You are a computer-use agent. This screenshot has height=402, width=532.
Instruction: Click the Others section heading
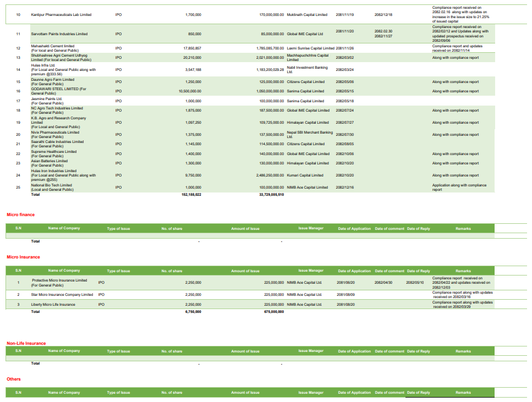point(14,379)
